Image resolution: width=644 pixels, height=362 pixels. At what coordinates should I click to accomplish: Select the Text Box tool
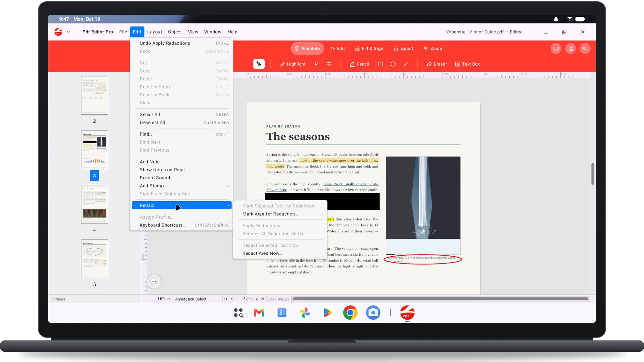tap(467, 64)
